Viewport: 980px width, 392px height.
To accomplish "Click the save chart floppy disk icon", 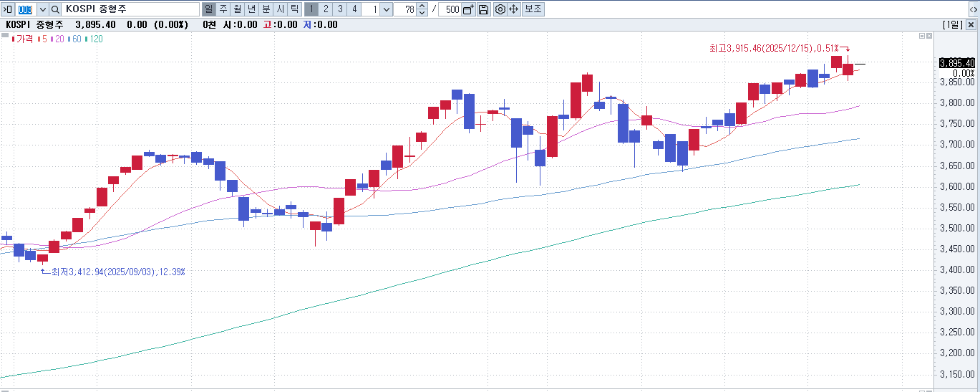I will 484,9.
